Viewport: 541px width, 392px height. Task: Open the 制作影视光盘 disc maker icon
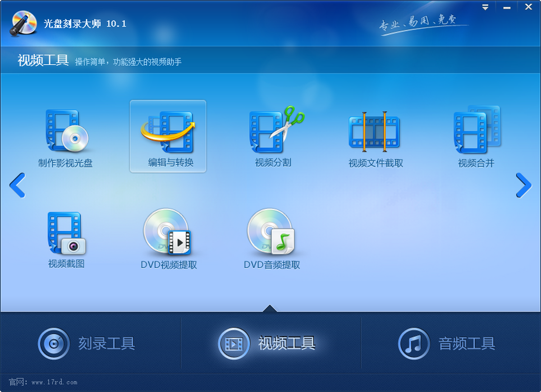tap(66, 132)
